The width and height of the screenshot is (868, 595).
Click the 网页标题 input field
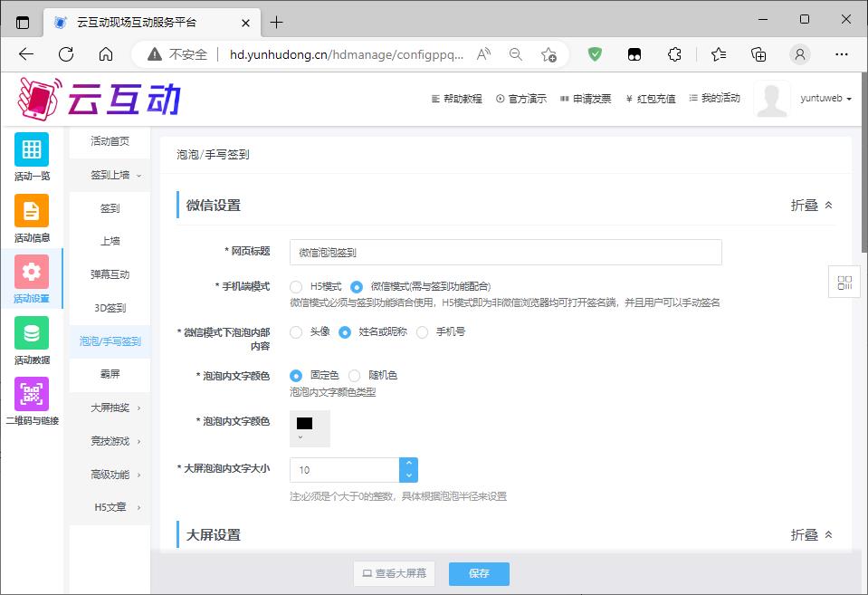click(x=505, y=253)
